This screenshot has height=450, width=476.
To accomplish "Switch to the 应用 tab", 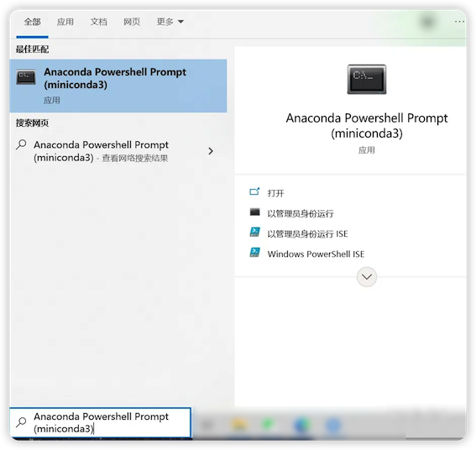I will coord(65,22).
